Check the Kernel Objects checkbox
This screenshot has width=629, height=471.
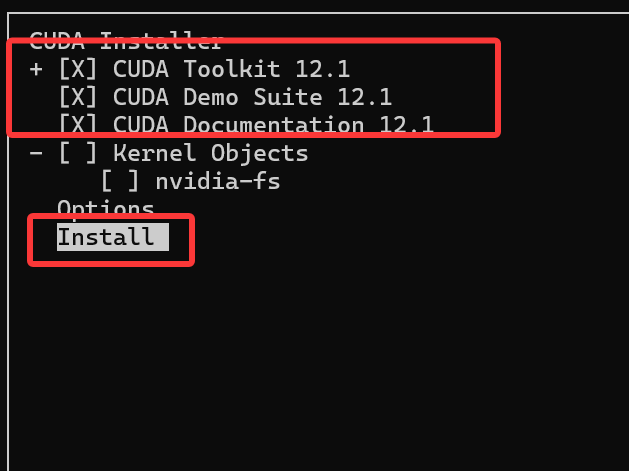(78, 153)
